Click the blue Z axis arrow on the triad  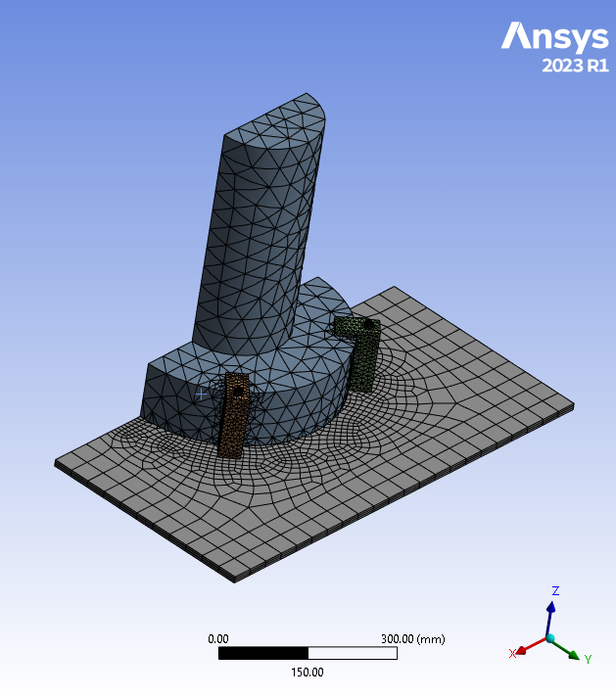pyautogui.click(x=551, y=616)
